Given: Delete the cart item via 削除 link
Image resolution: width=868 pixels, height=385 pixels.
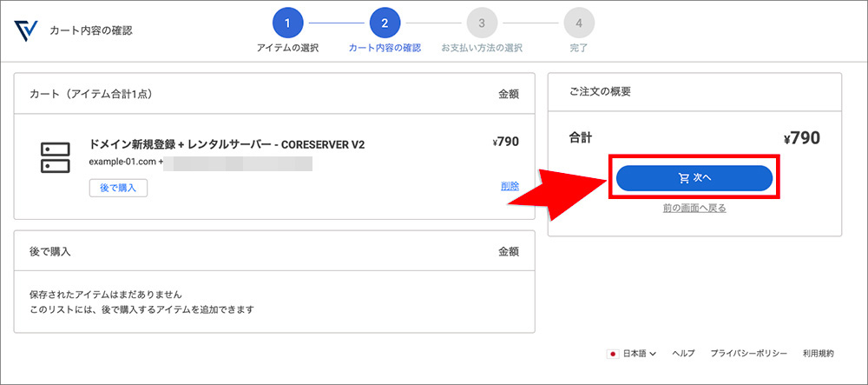Looking at the screenshot, I should (x=510, y=186).
